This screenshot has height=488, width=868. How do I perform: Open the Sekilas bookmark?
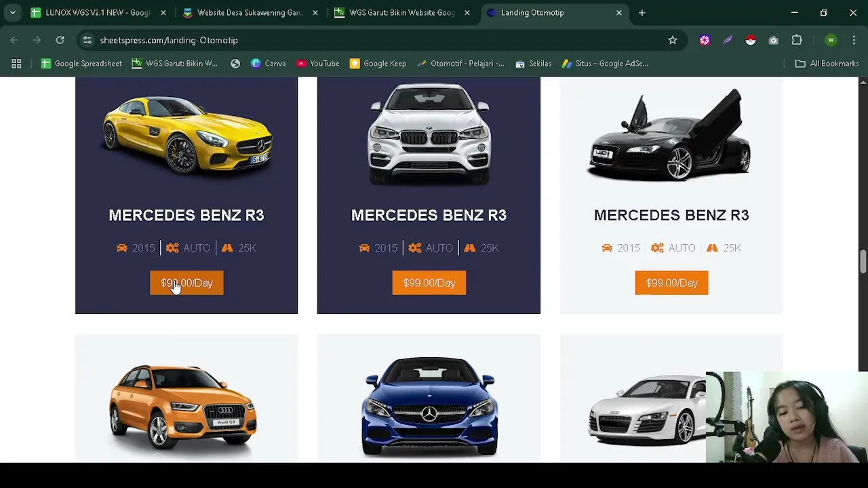pyautogui.click(x=533, y=63)
